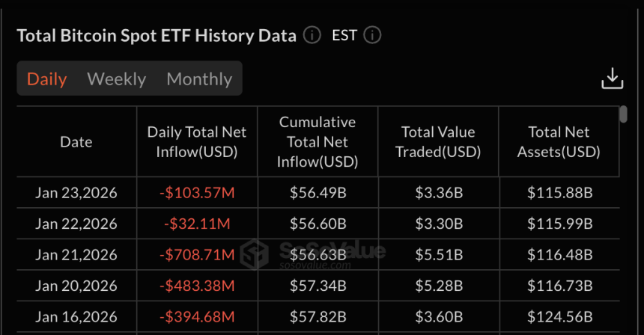
Task: Select the Jan 22,2026 date cell
Action: pyautogui.click(x=76, y=224)
